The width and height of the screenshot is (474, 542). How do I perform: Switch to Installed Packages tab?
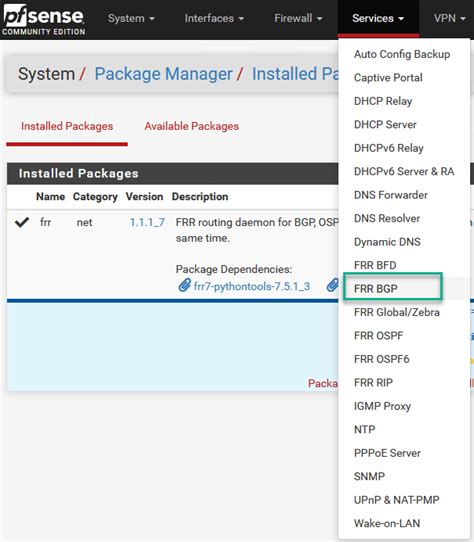tap(67, 126)
